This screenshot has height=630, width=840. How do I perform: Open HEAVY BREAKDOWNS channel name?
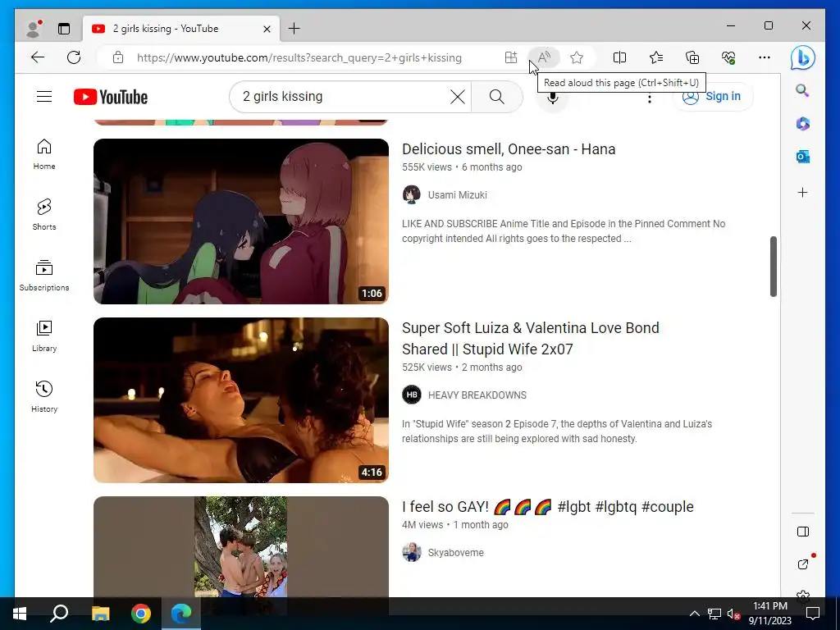(477, 395)
